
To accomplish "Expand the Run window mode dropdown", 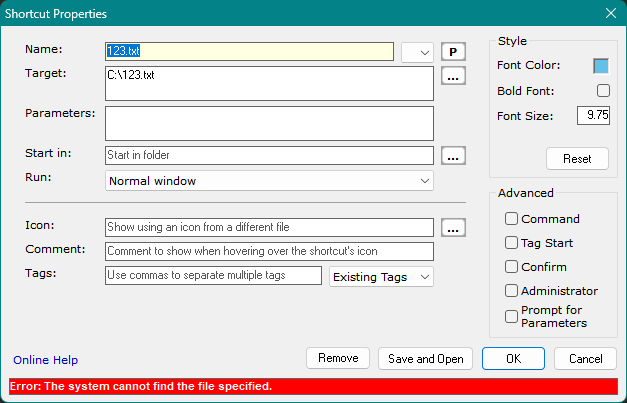I will coord(269,181).
